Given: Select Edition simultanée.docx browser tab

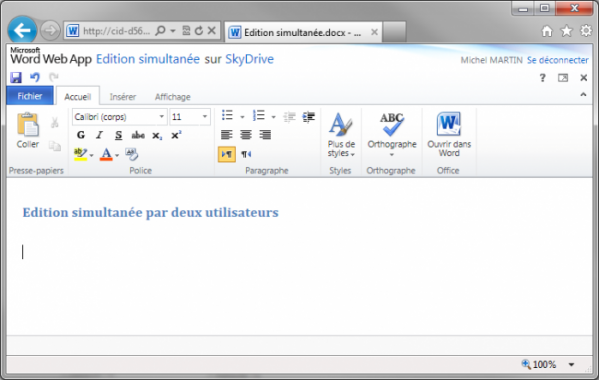Looking at the screenshot, I should (303, 32).
